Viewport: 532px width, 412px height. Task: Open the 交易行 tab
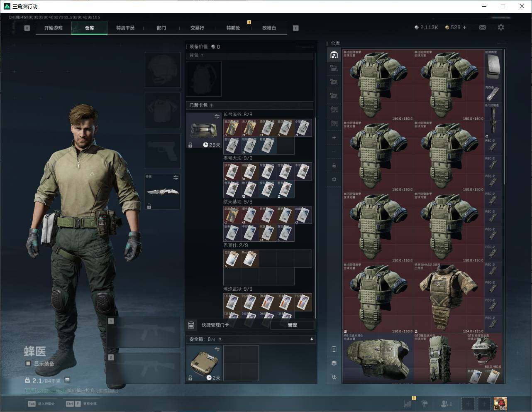197,28
